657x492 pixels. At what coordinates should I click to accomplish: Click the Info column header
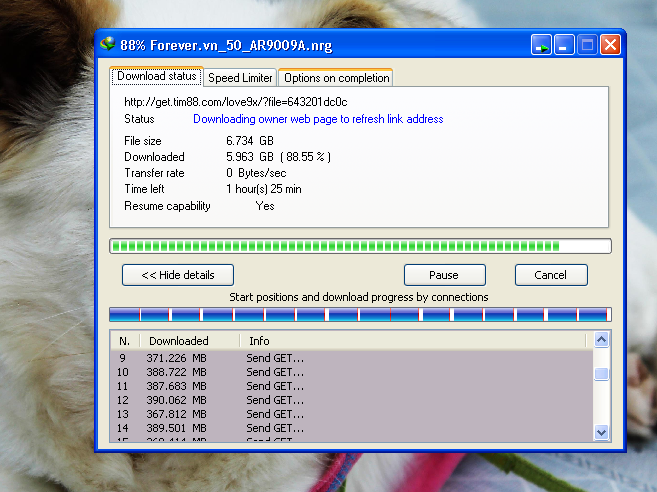[x=413, y=341]
